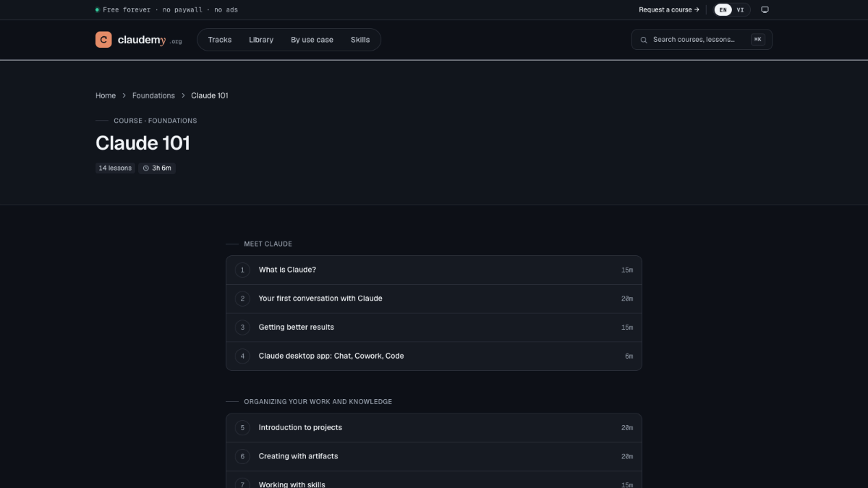Click COURSE · FOUNDATIONS label
Viewport: 868px width, 488px height.
155,121
